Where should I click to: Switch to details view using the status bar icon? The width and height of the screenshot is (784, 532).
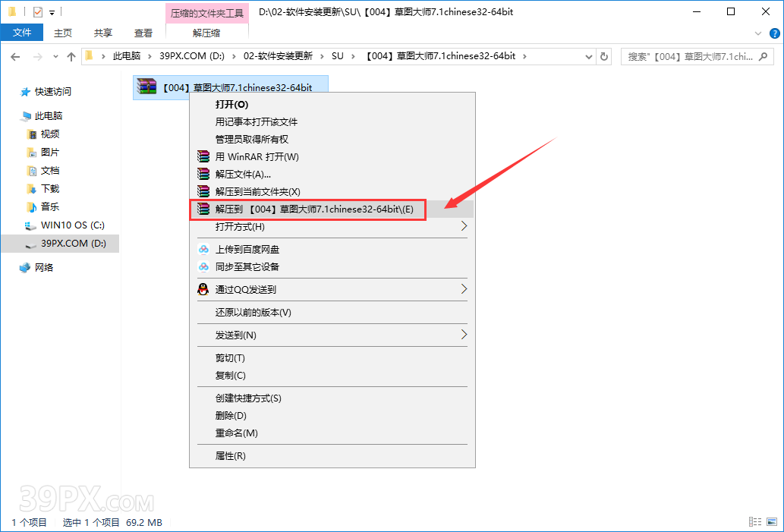tap(754, 521)
